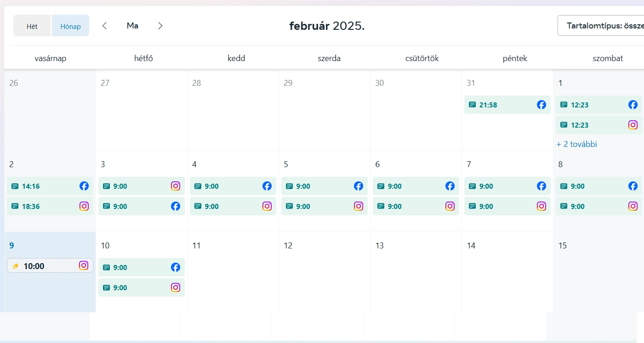
Task: Jump to today with the Ma button
Action: [132, 26]
